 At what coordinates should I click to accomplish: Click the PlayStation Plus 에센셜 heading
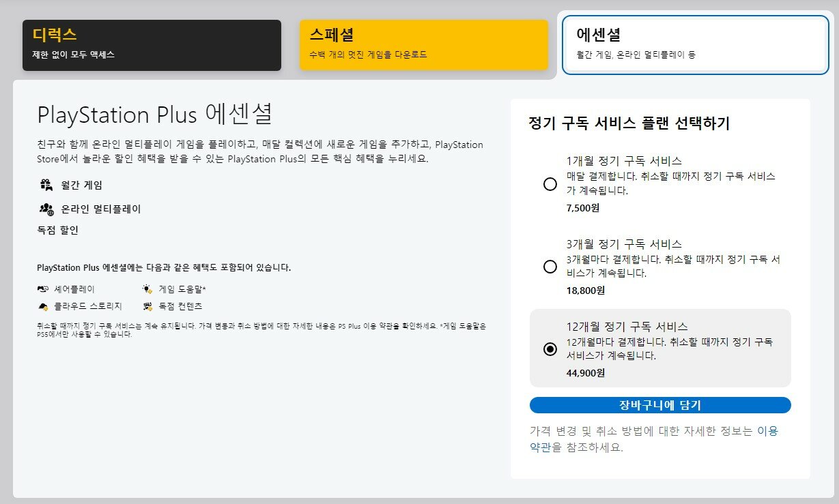[x=154, y=115]
